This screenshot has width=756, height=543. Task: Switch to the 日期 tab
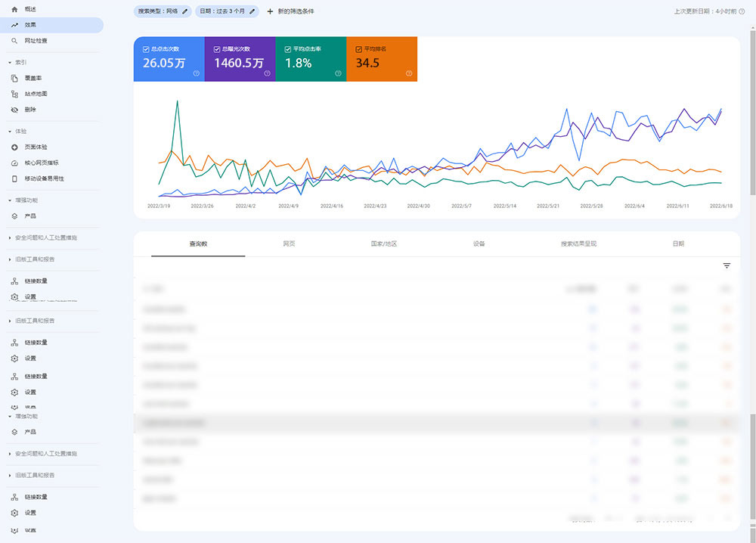click(x=678, y=244)
